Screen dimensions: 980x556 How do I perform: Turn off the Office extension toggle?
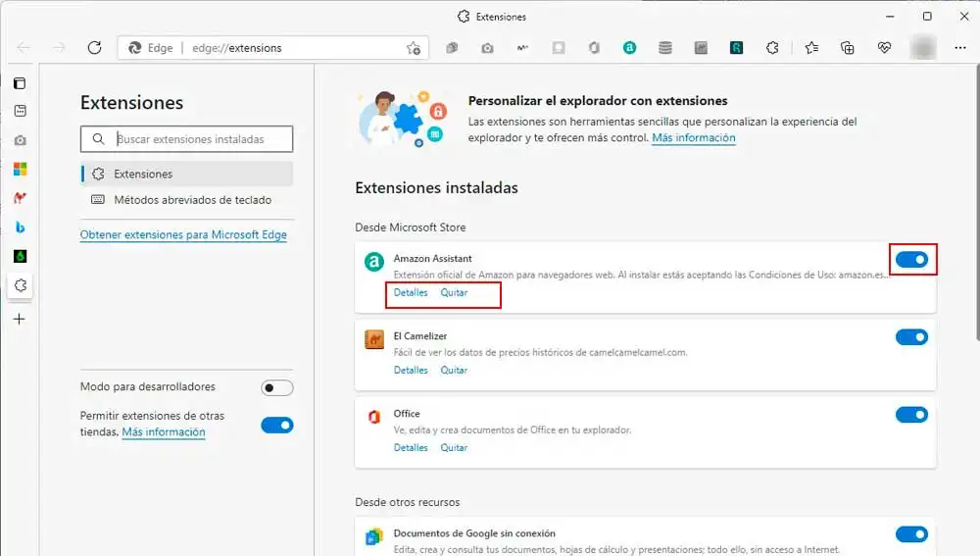coord(911,415)
